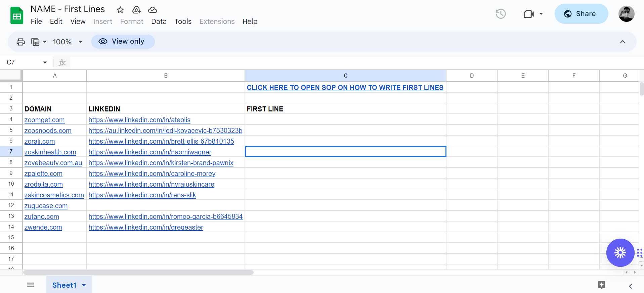Open the filter views dropdown arrow
The width and height of the screenshot is (644, 293).
click(45, 42)
